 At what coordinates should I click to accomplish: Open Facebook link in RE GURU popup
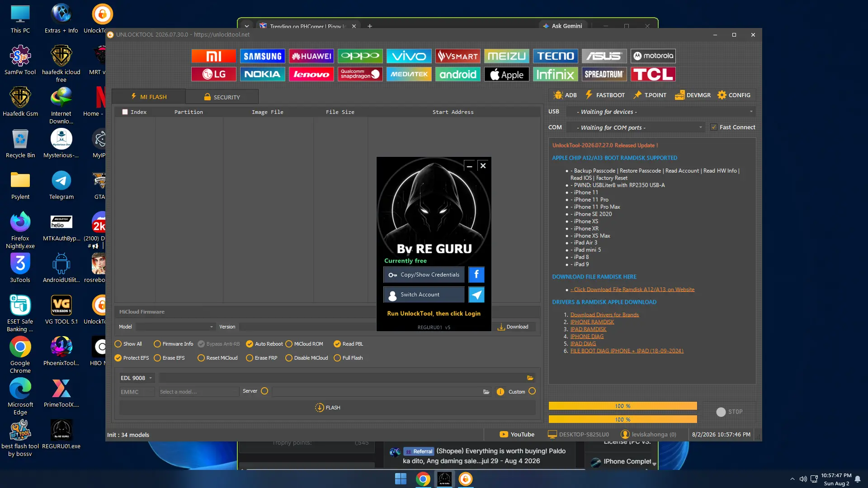(476, 275)
